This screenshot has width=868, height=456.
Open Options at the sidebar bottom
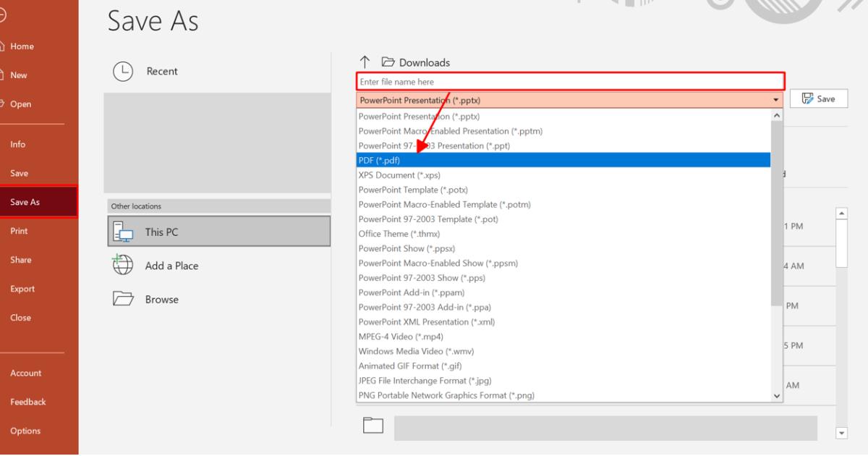[25, 431]
